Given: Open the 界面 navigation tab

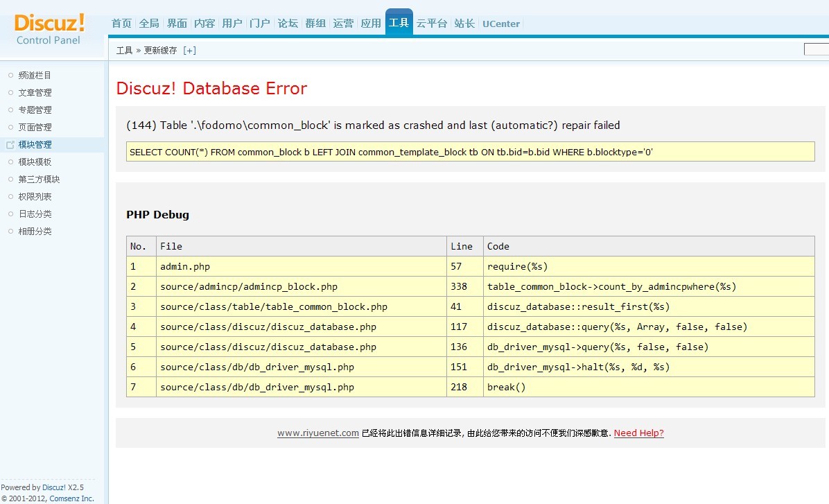Looking at the screenshot, I should (177, 24).
